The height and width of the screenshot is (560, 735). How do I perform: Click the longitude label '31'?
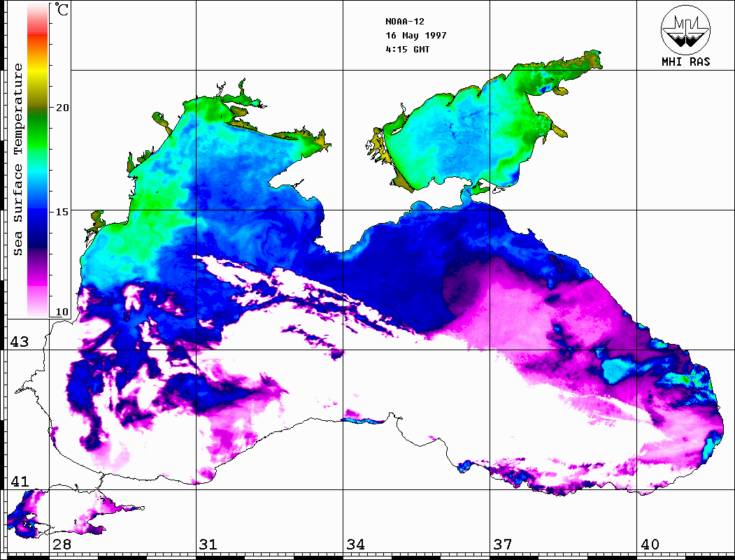pyautogui.click(x=208, y=544)
